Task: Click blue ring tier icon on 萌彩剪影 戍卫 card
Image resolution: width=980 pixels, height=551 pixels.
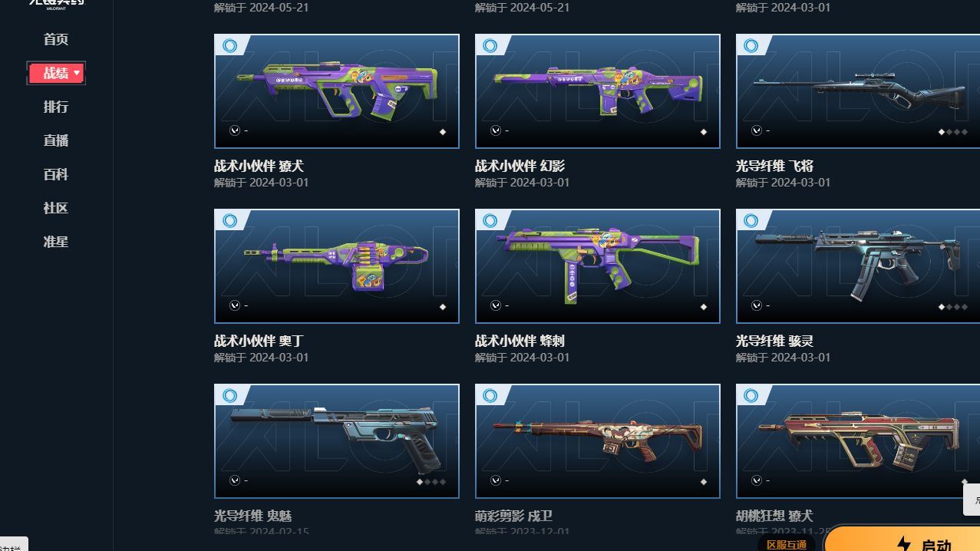Action: tap(490, 396)
